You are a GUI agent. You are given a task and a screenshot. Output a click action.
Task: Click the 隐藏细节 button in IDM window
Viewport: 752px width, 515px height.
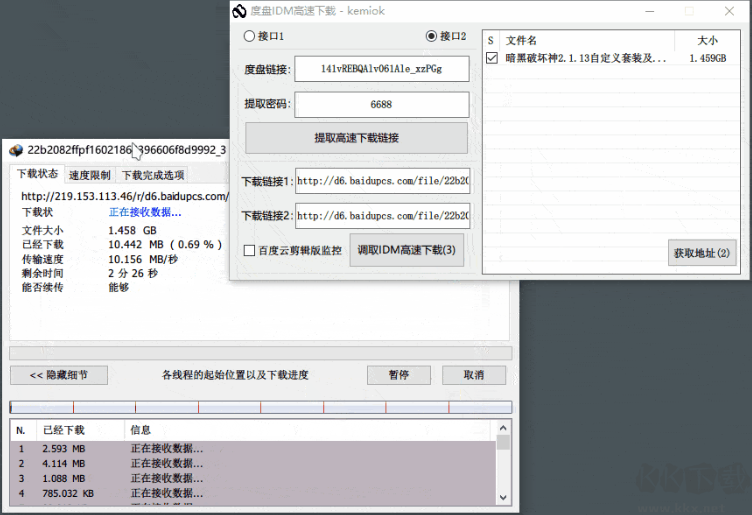[59, 375]
